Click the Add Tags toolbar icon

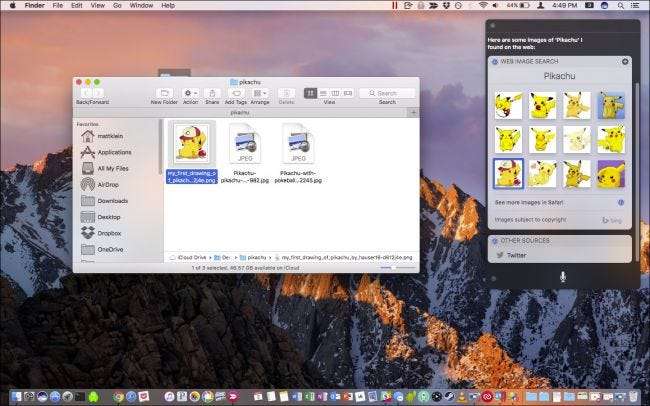236,93
